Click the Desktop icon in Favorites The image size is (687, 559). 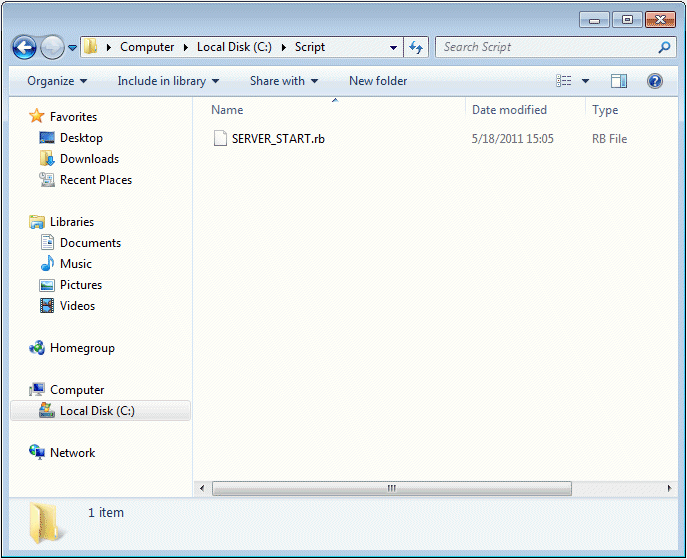pyautogui.click(x=47, y=138)
